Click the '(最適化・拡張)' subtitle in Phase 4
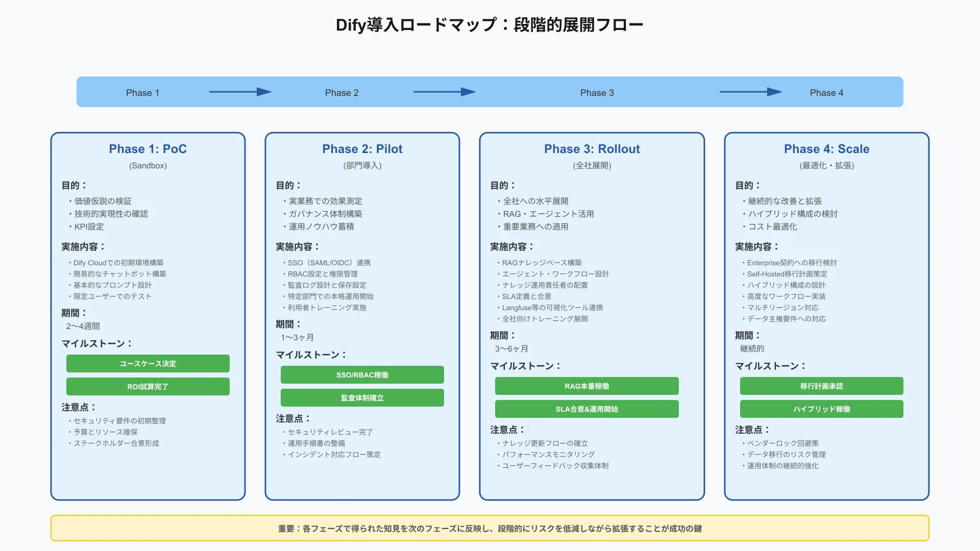The height and width of the screenshot is (551, 980). 826,165
